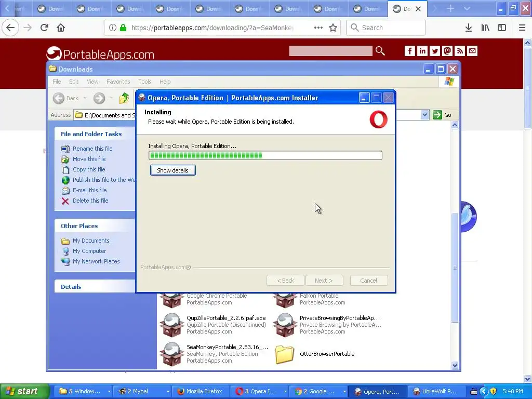Select OtterBrowserPortable folder icon

tap(285, 354)
